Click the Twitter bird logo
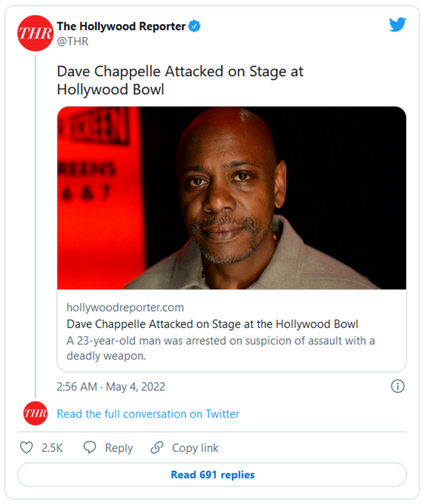This screenshot has height=504, width=425. tap(397, 25)
